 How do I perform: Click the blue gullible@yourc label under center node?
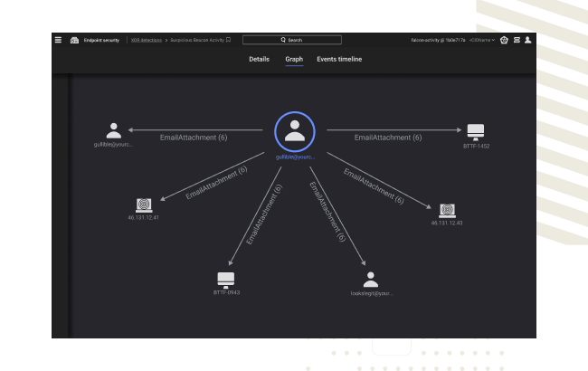295,157
